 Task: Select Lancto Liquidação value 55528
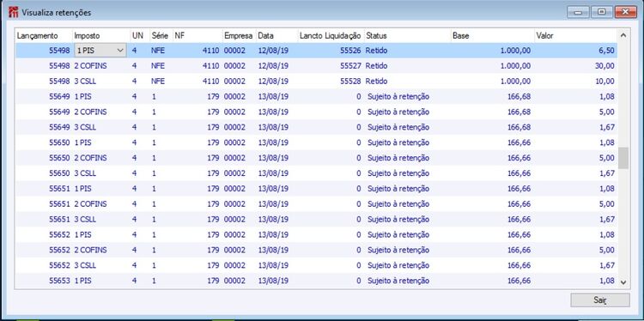point(350,82)
